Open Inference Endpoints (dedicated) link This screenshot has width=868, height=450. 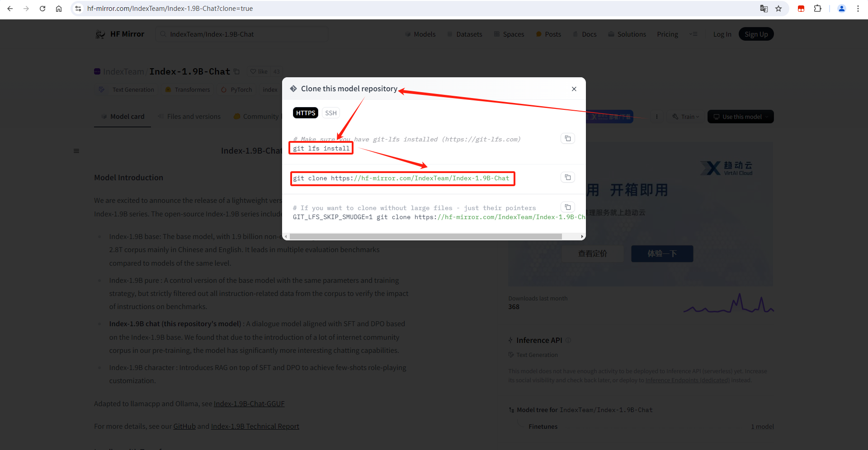pyautogui.click(x=688, y=380)
